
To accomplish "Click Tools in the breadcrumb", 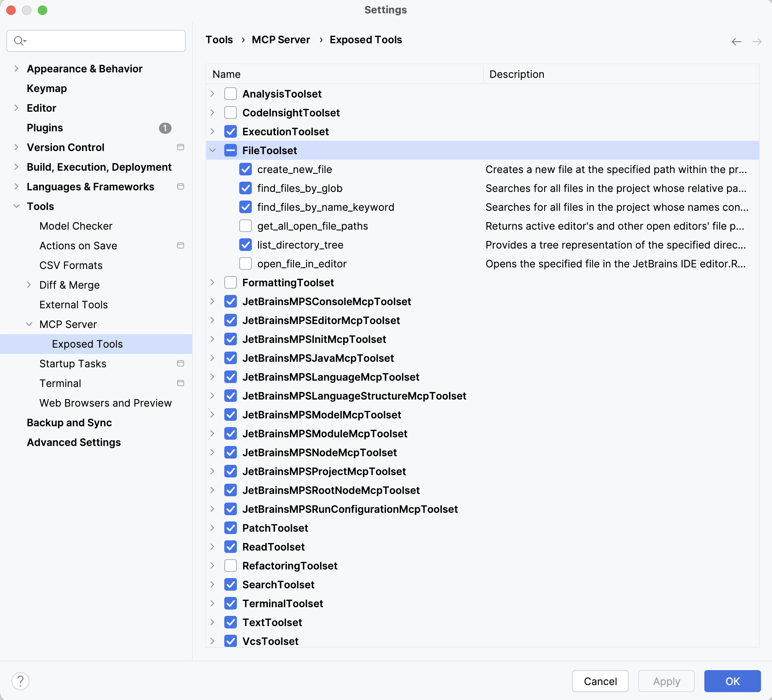I will [219, 40].
